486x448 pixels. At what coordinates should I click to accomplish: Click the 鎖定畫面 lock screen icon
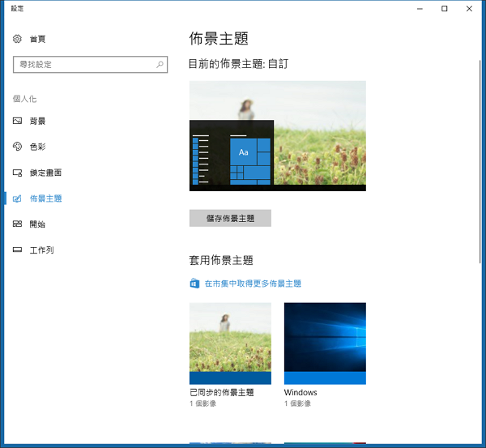click(17, 173)
